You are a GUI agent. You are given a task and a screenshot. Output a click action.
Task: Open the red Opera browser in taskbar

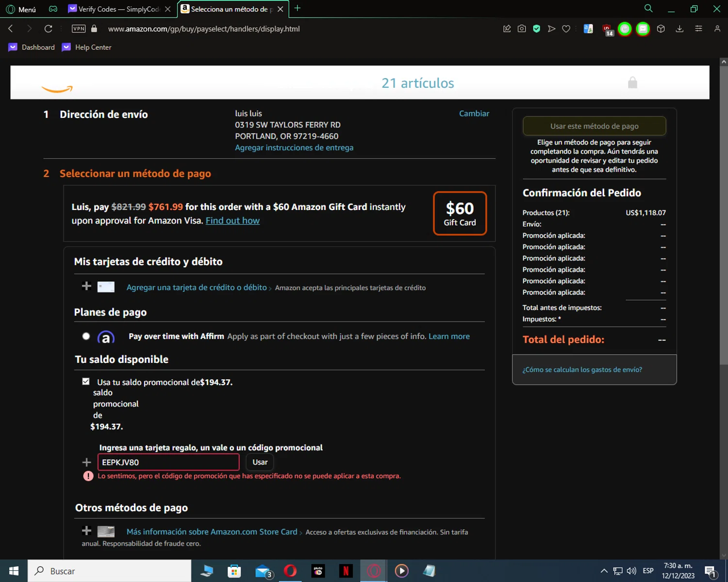pyautogui.click(x=290, y=571)
